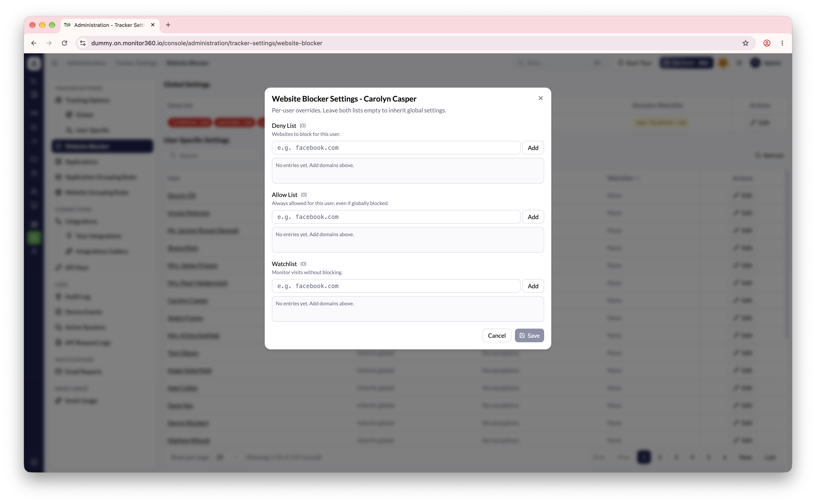Click the empty Deny List entries box
This screenshot has height=504, width=816.
point(408,171)
